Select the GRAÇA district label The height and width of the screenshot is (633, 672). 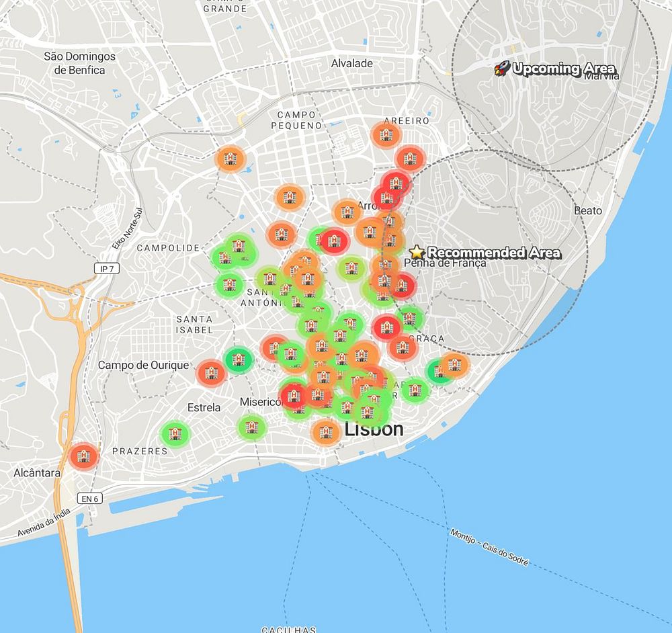click(x=427, y=339)
